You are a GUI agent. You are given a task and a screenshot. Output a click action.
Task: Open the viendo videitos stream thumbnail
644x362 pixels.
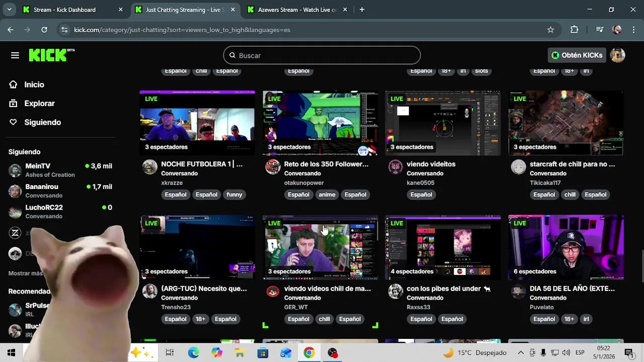(x=443, y=123)
